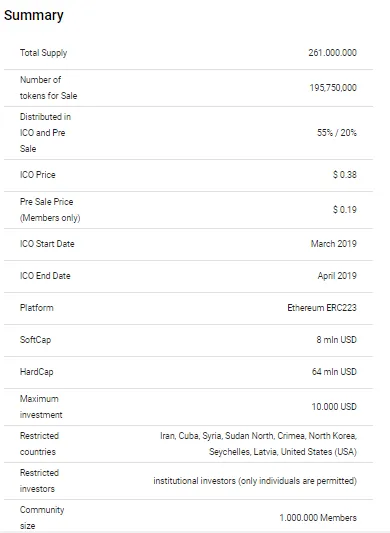Screen dimensions: 390x533
Task: Click the 55% / 20% distribution value
Action: point(337,133)
